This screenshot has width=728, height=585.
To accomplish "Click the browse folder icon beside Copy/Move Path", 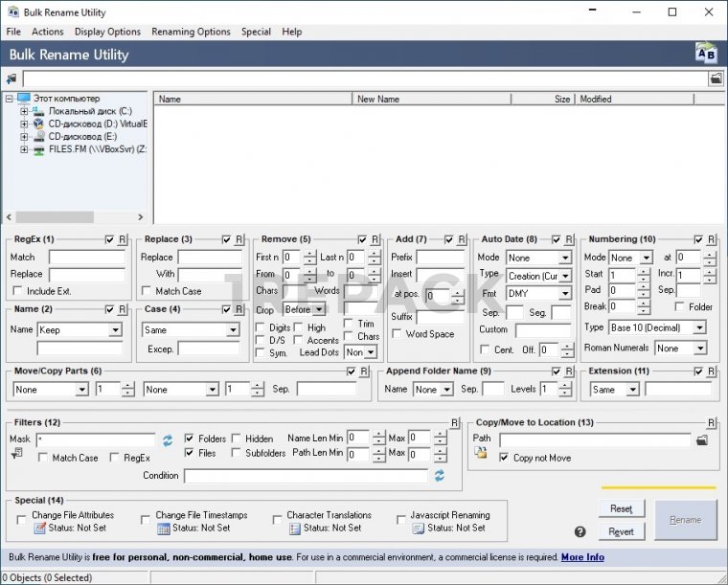I will [702, 440].
